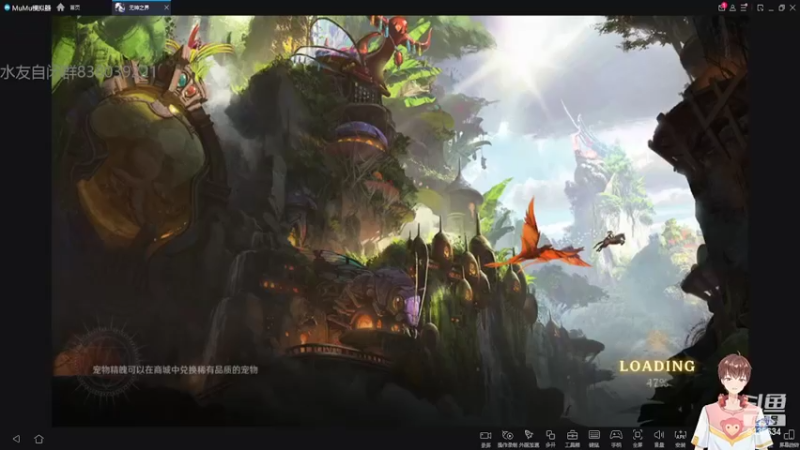Open the keyboard mapping tool
This screenshot has height=450, width=800.
point(594,438)
